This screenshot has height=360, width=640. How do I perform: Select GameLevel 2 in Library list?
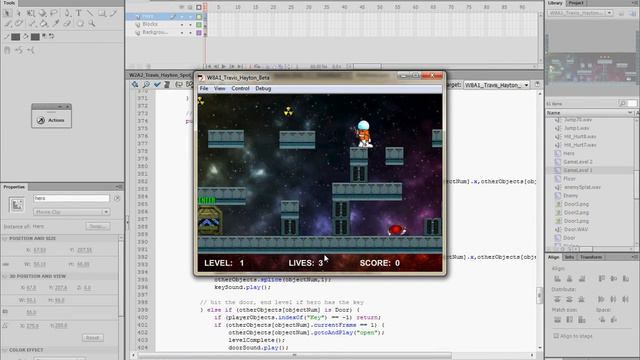pyautogui.click(x=577, y=162)
